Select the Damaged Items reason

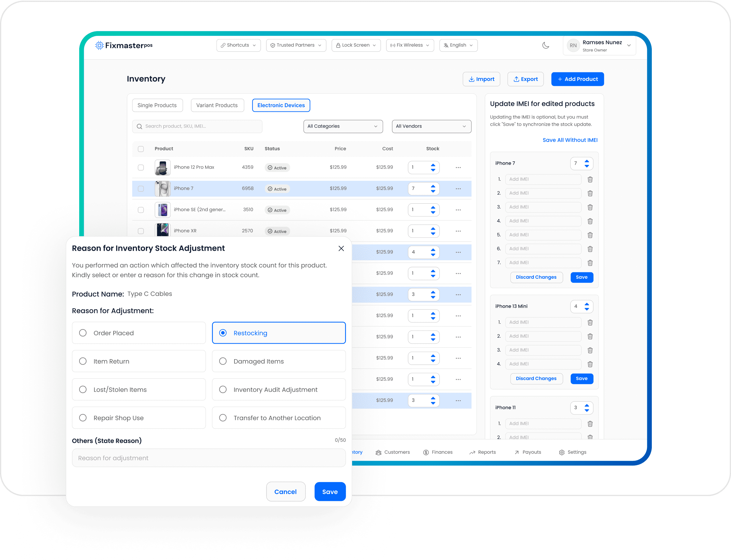coord(279,361)
